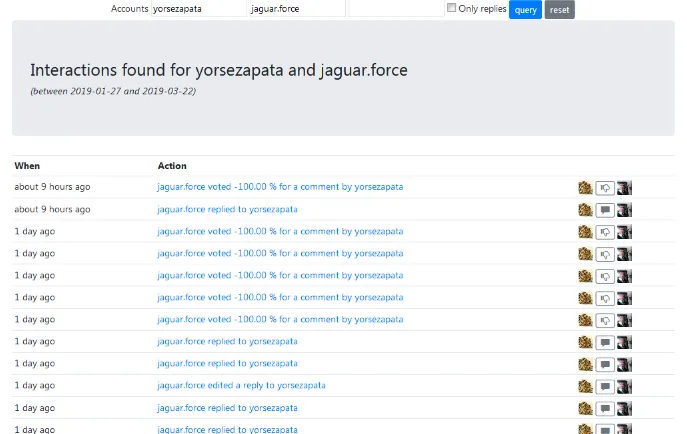The width and height of the screenshot is (687, 434).
Task: Click yorsezapata avatar in the 9-hours-ago vote row
Action: tap(624, 187)
